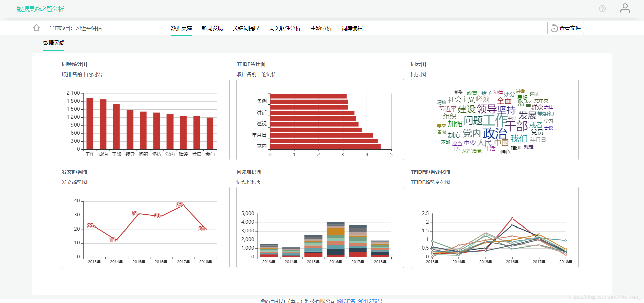Click the word 建设 in the word cloud
This screenshot has width=644, height=303.
(466, 109)
